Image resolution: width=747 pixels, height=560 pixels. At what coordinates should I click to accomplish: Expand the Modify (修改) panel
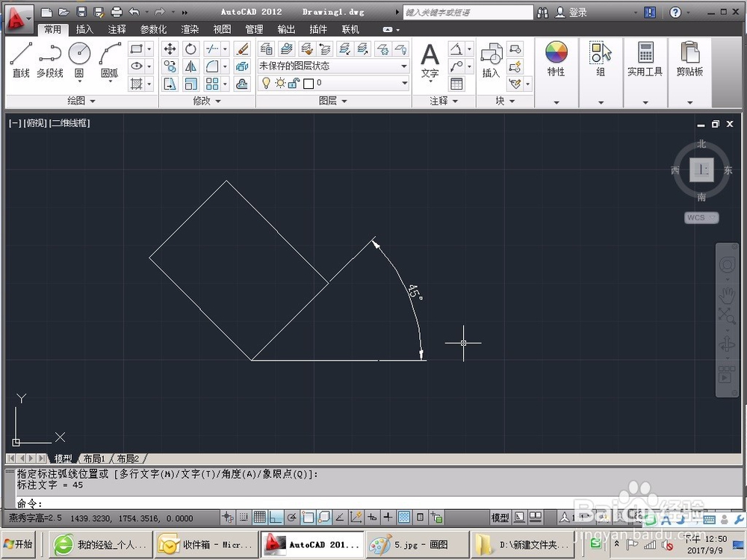(x=207, y=101)
